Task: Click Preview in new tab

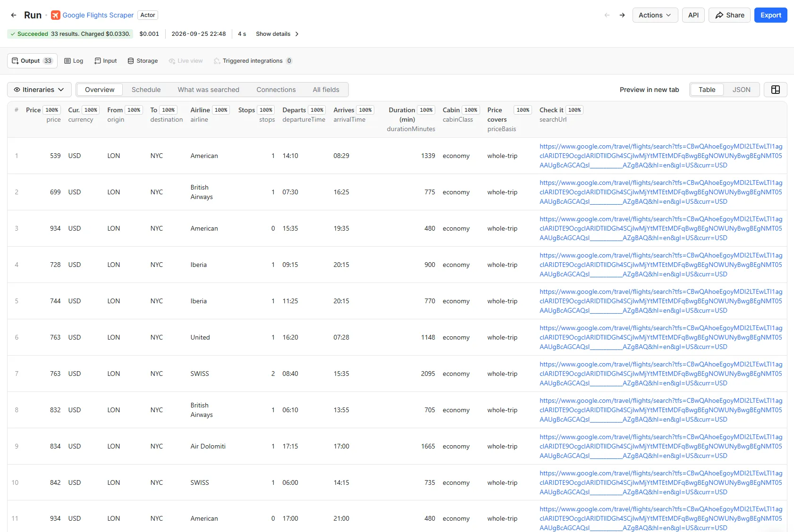Action: (650, 90)
